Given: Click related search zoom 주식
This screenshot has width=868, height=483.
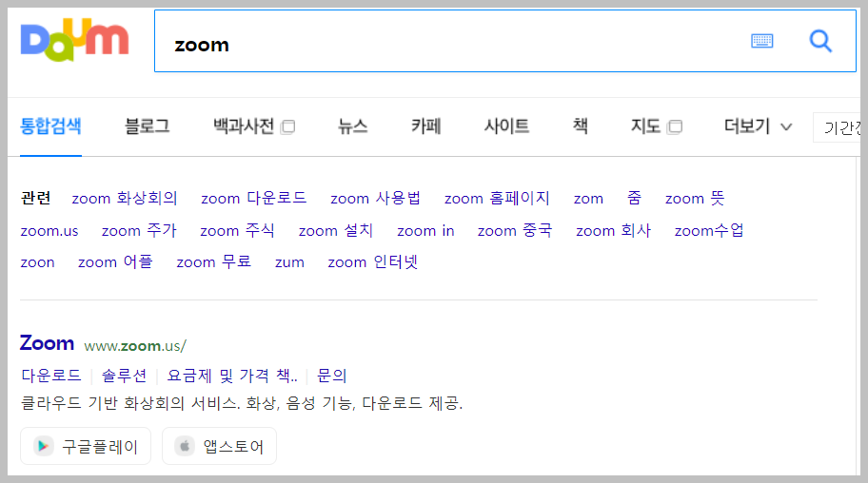Looking at the screenshot, I should (x=238, y=230).
